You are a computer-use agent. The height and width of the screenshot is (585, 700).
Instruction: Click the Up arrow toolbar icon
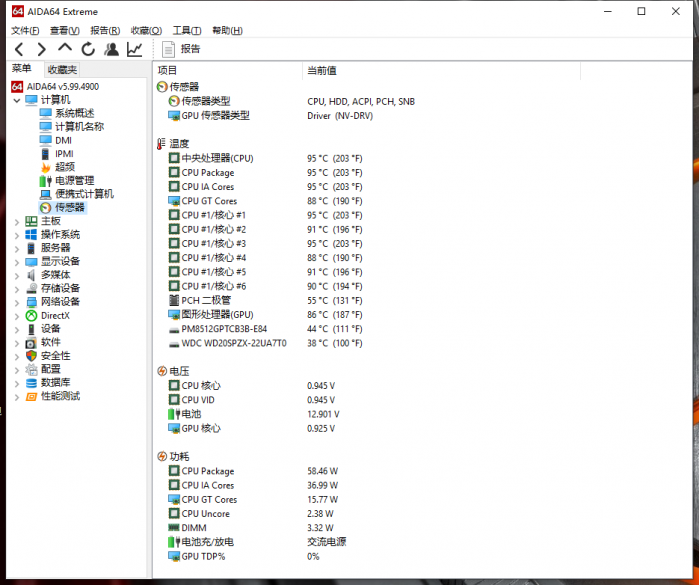65,49
